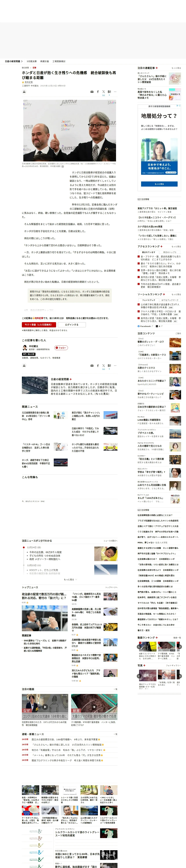Image resolution: width=186 pixels, height=868 pixels.
Task: Open 今年の出生数、66万8千人程度 news bullet
Action: point(46,552)
